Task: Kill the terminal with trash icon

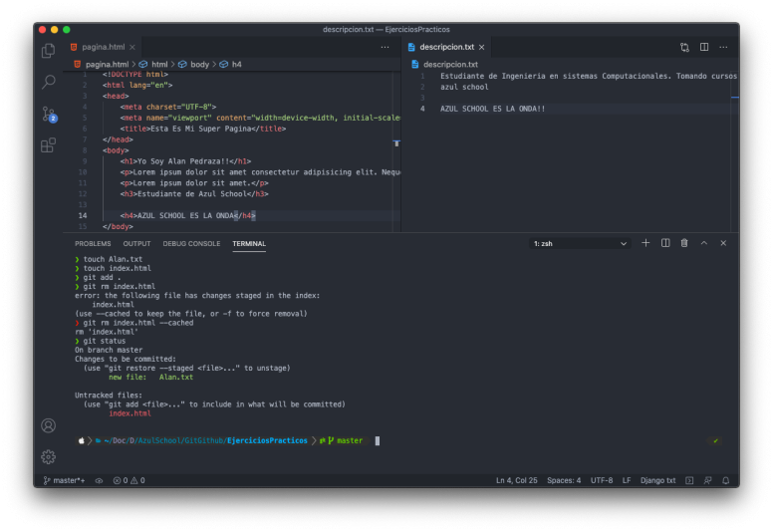Action: click(x=684, y=243)
